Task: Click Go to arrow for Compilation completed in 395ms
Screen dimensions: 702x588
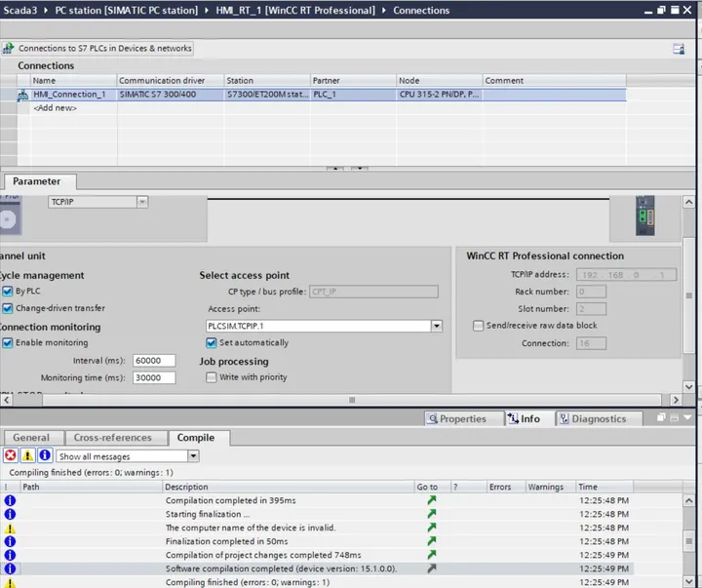Action: [x=432, y=500]
